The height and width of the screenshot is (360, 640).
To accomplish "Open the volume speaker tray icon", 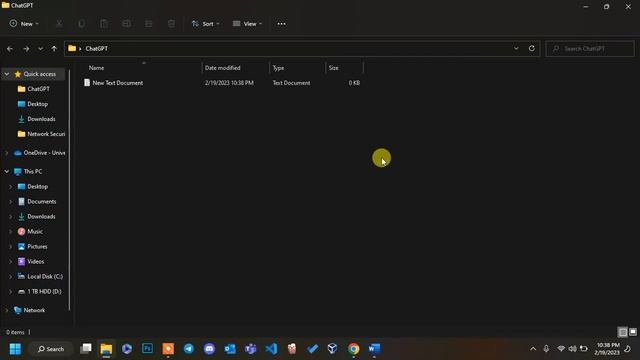I will coord(573,349).
